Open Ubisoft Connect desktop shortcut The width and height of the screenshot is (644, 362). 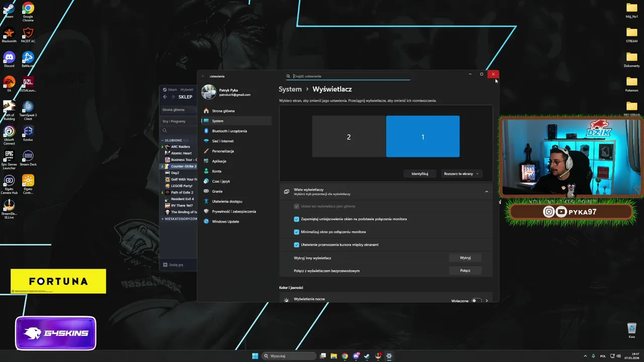9,135
